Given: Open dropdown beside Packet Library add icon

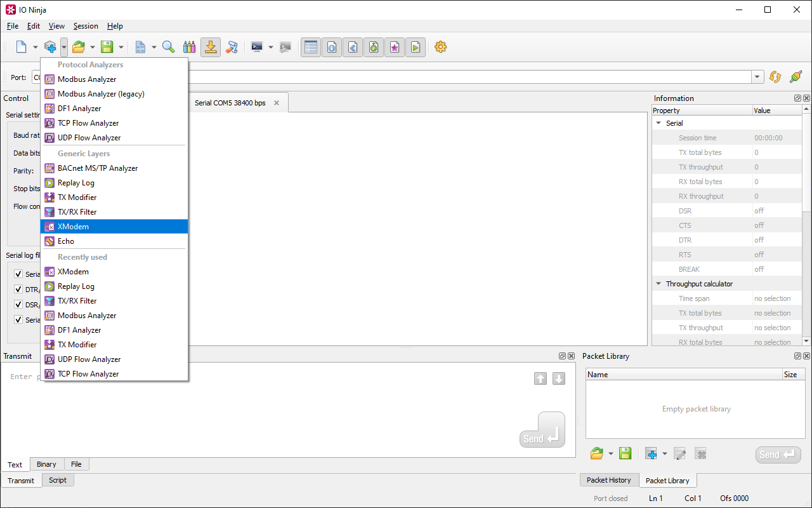Looking at the screenshot, I should (x=665, y=453).
